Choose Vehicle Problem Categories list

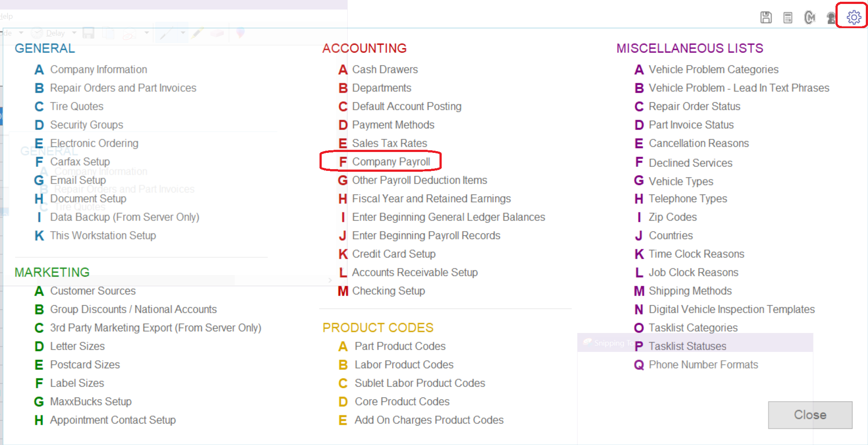tap(713, 69)
